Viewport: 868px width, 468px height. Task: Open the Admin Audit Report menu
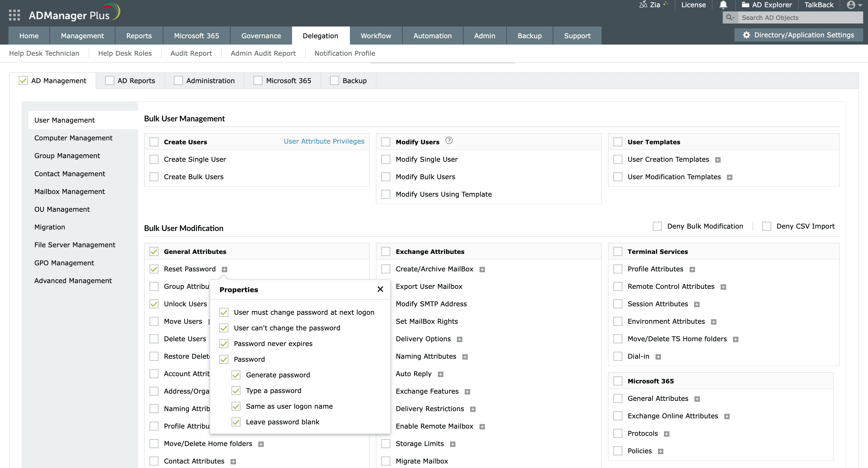pos(263,53)
